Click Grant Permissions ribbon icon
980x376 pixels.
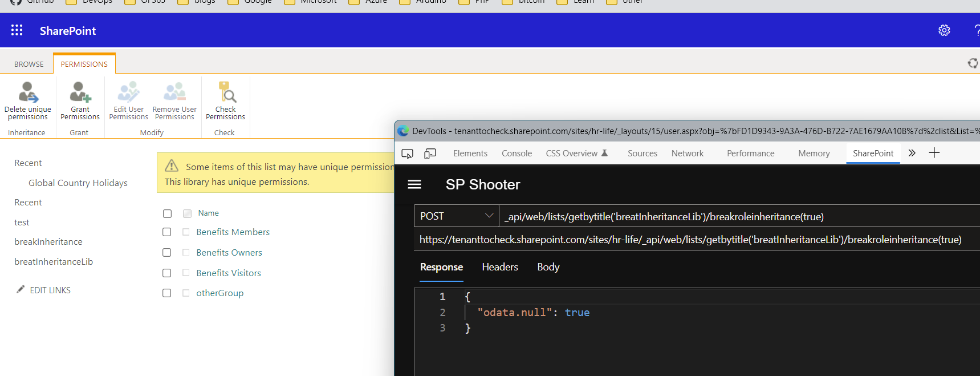(80, 92)
